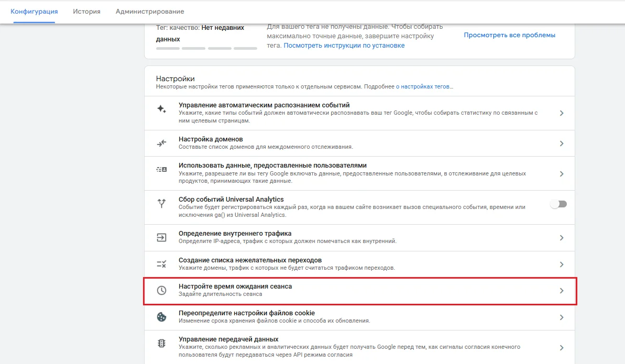Open the Посмотреть инструкции по установке link
The width and height of the screenshot is (625, 364).
[x=344, y=46]
